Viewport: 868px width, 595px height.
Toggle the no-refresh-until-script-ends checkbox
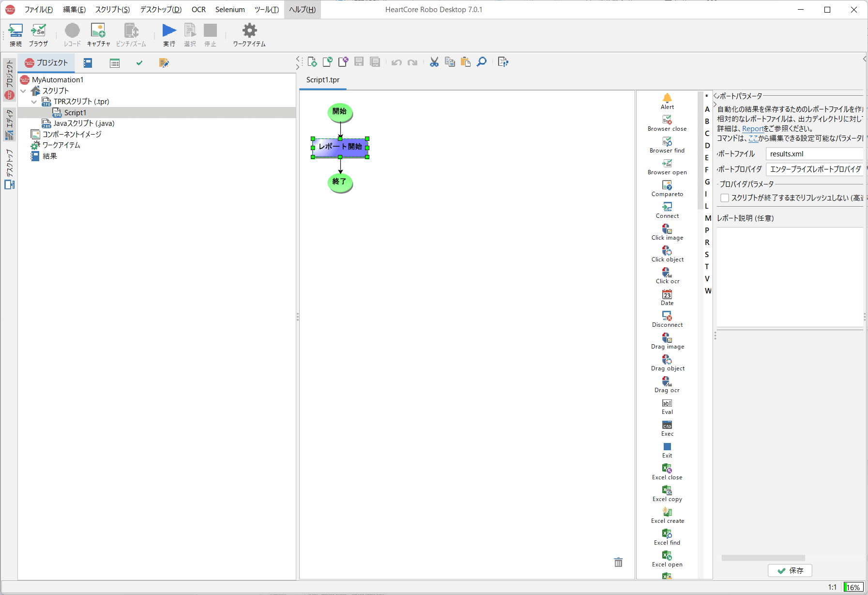pos(725,198)
